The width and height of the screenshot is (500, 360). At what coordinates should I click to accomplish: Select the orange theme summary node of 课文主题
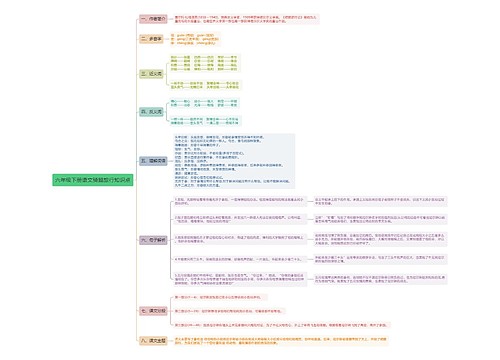coord(280,341)
